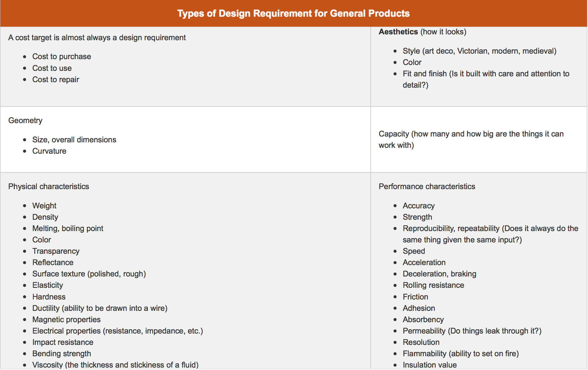This screenshot has height=370, width=588.
Task: Click the 'Flammability' list entry
Action: pyautogui.click(x=460, y=353)
